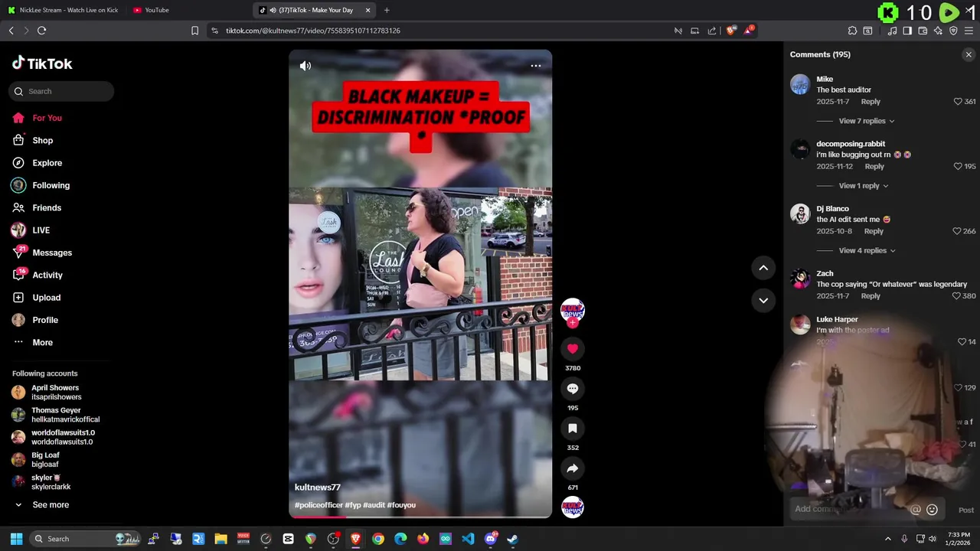
Task: Open the Upload page
Action: point(46,298)
